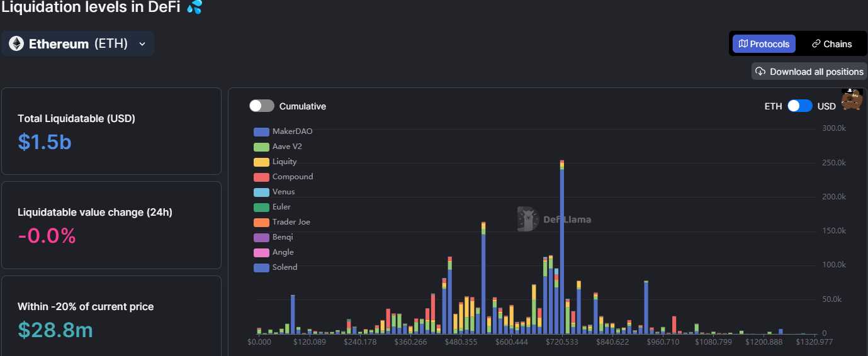Click the Liquidatable value change (24h) label

tap(95, 213)
